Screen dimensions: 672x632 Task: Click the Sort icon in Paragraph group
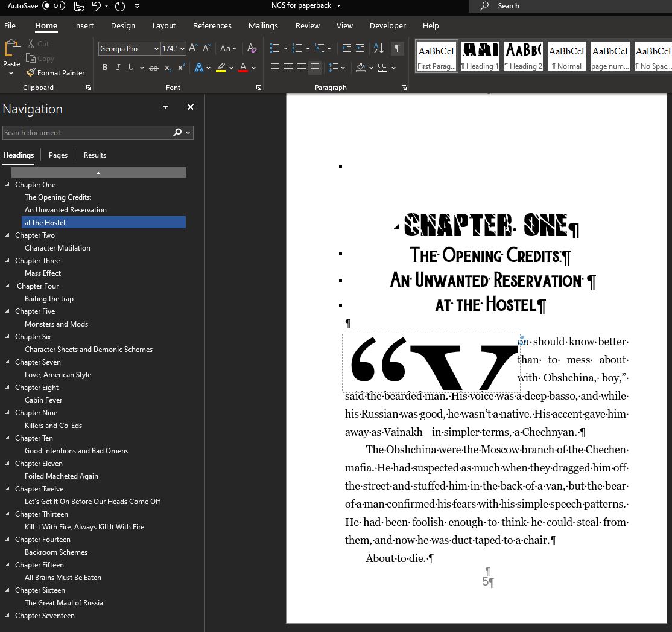(x=378, y=48)
